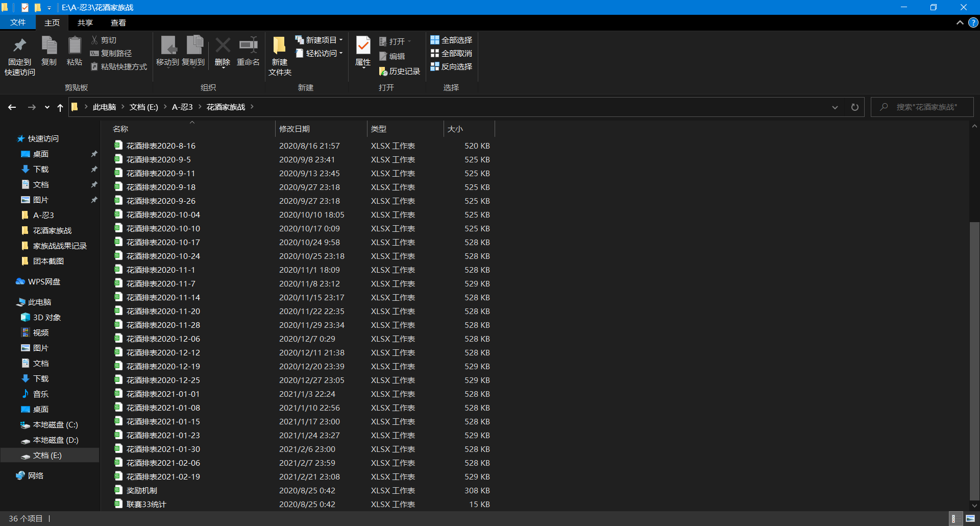Screen dimensions: 980x526
Task: Click the Pin to Quick Access icon
Action: (x=20, y=46)
